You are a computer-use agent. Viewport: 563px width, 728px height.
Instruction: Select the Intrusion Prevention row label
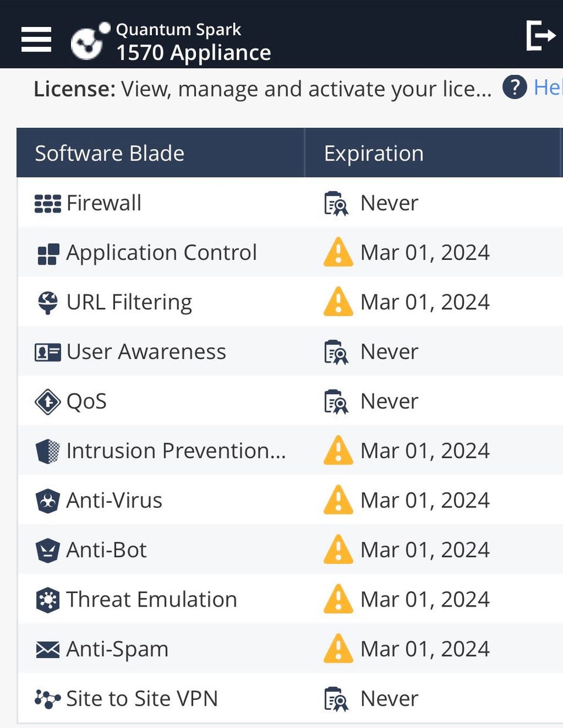click(176, 451)
